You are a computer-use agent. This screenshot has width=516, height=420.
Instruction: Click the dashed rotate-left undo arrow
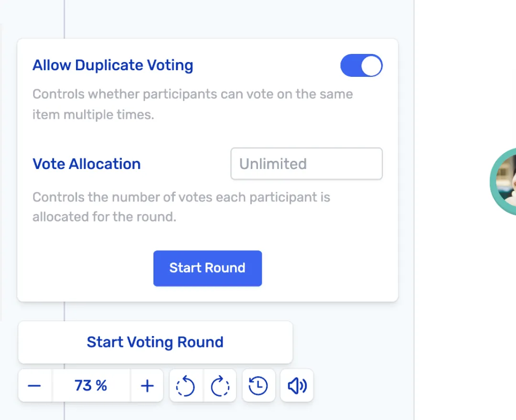tap(185, 386)
